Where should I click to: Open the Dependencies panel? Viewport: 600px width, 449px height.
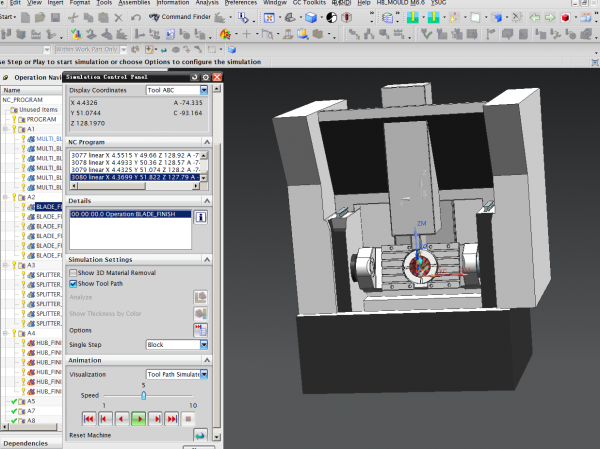[27, 442]
